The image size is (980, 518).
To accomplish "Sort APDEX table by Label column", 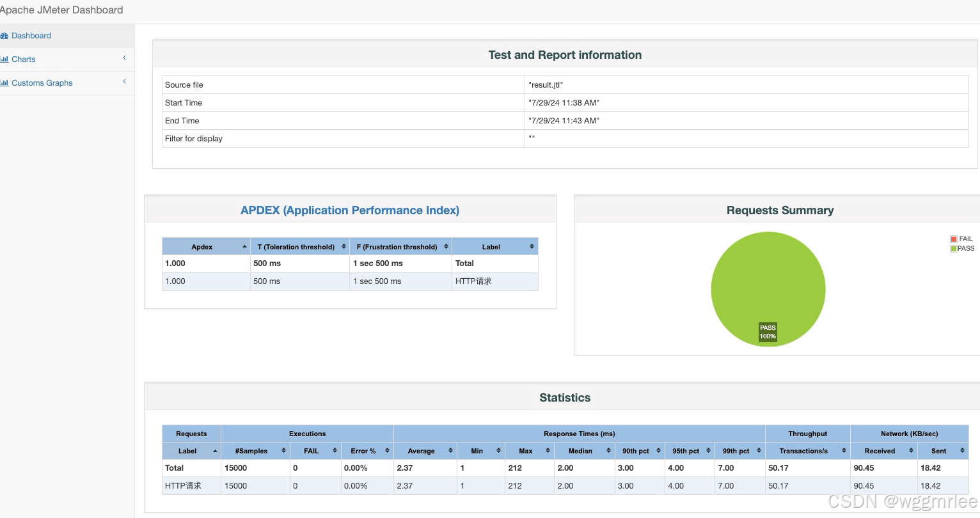I will 495,247.
